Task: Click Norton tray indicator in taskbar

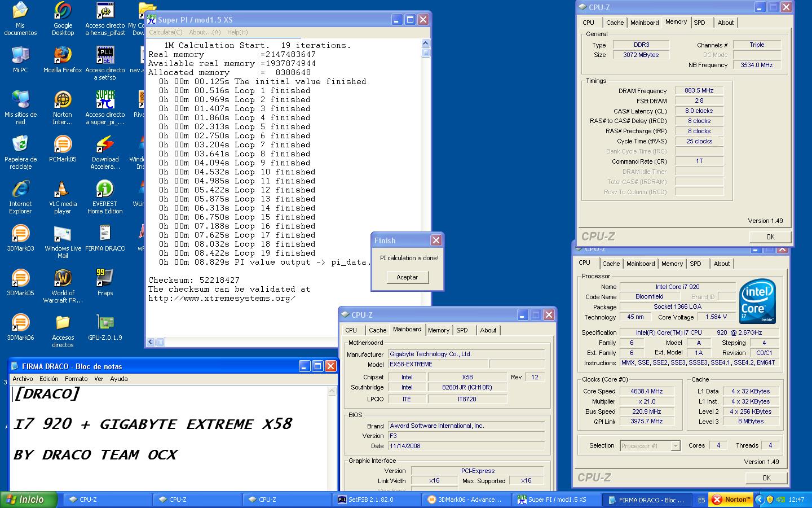Action: 731,500
